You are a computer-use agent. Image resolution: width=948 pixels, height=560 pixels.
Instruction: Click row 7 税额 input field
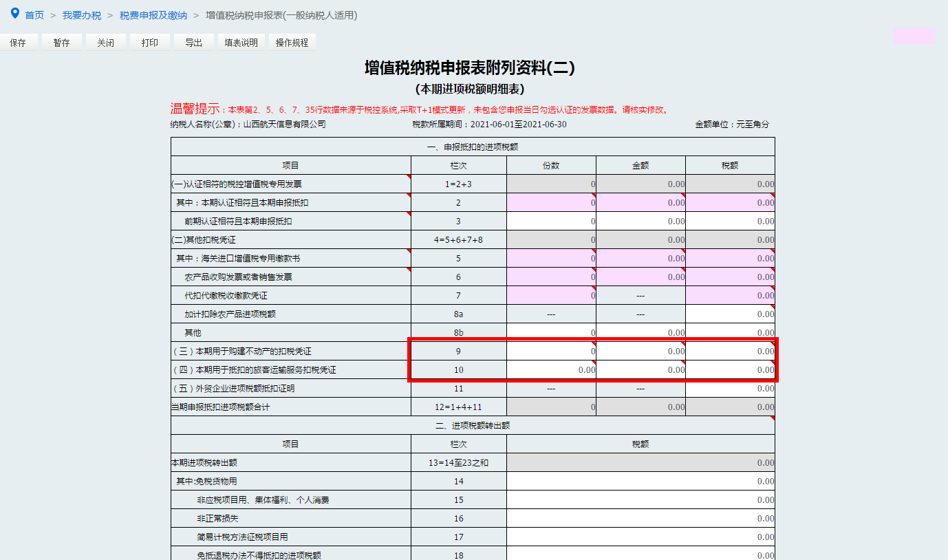click(x=730, y=296)
